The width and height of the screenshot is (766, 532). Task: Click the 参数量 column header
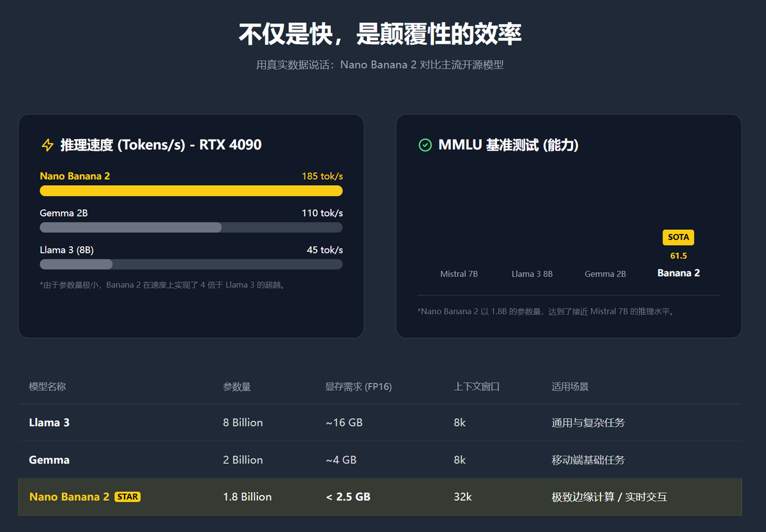click(237, 387)
